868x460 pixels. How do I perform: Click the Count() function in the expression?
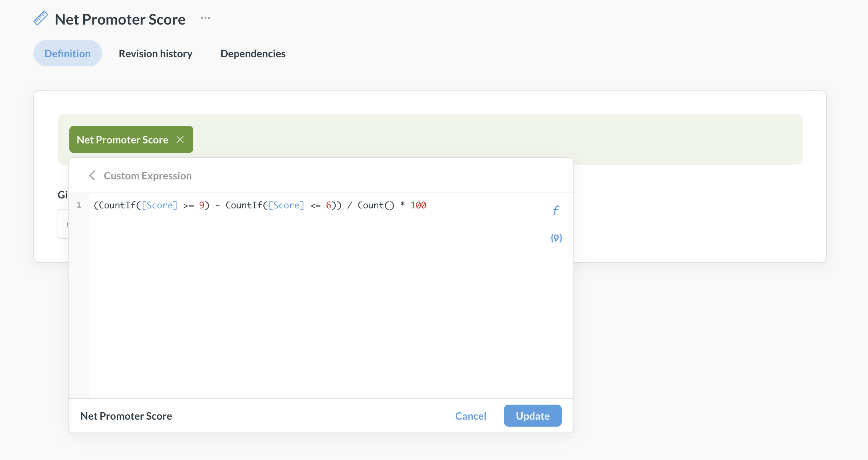click(x=376, y=205)
